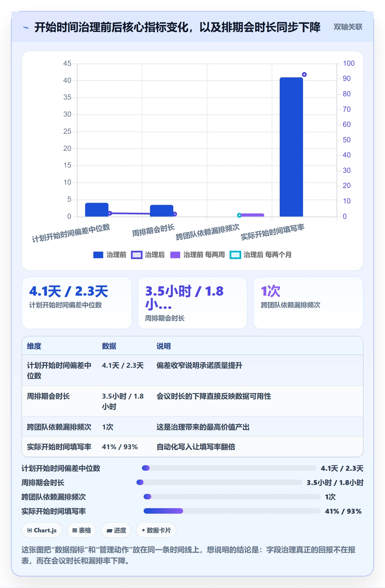Click the 双轴关联 badge in the header
The image size is (385, 588).
click(x=348, y=27)
